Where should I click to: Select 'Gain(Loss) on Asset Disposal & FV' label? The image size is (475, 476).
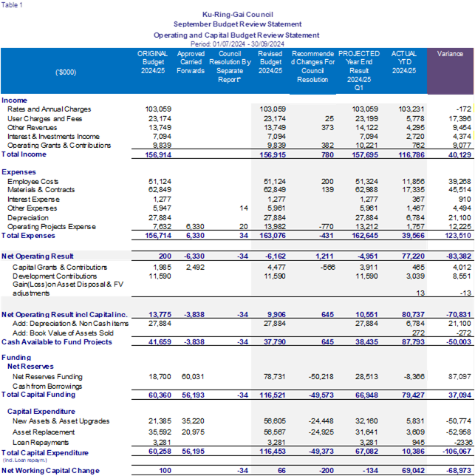point(68,285)
